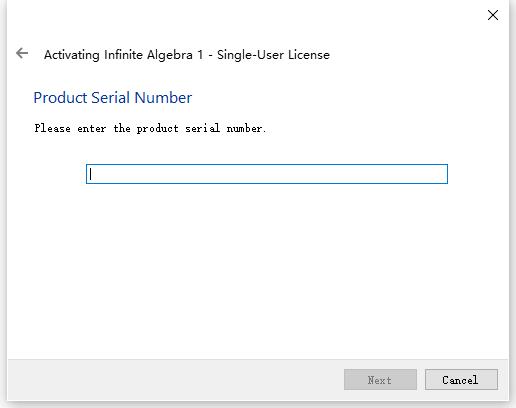Click the middle of the serial number input

pos(267,174)
